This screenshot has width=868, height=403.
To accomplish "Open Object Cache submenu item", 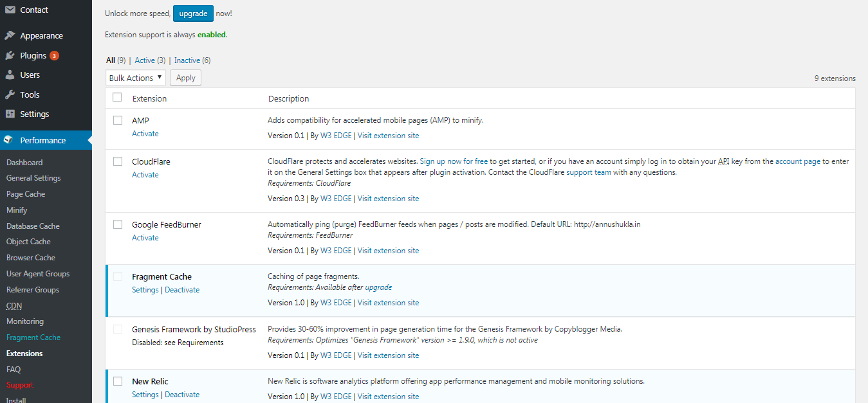I will point(28,242).
